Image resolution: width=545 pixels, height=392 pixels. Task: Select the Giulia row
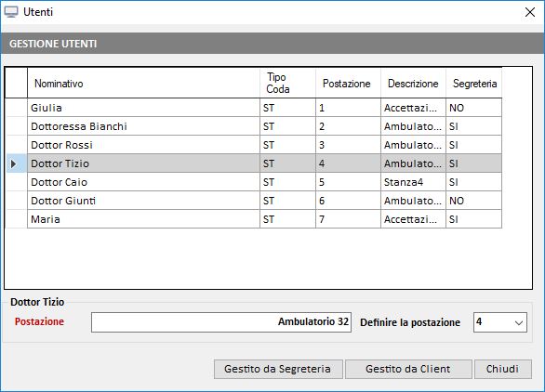click(264, 108)
